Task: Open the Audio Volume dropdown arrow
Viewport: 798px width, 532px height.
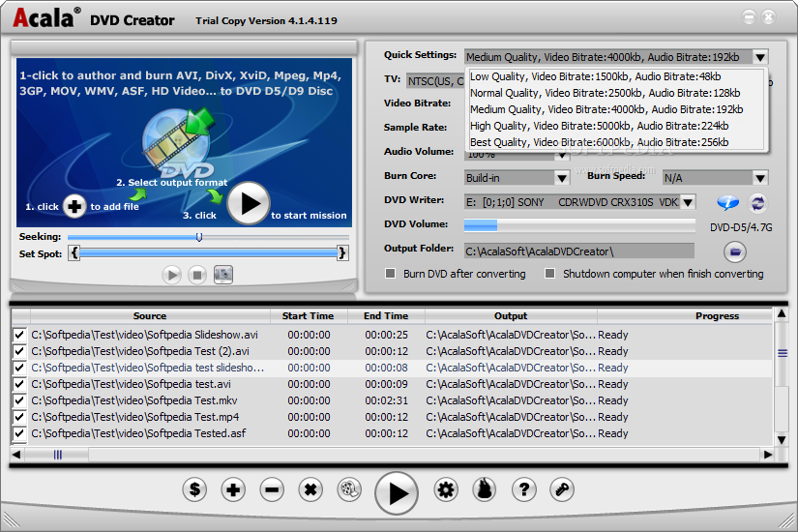Action: 561,155
